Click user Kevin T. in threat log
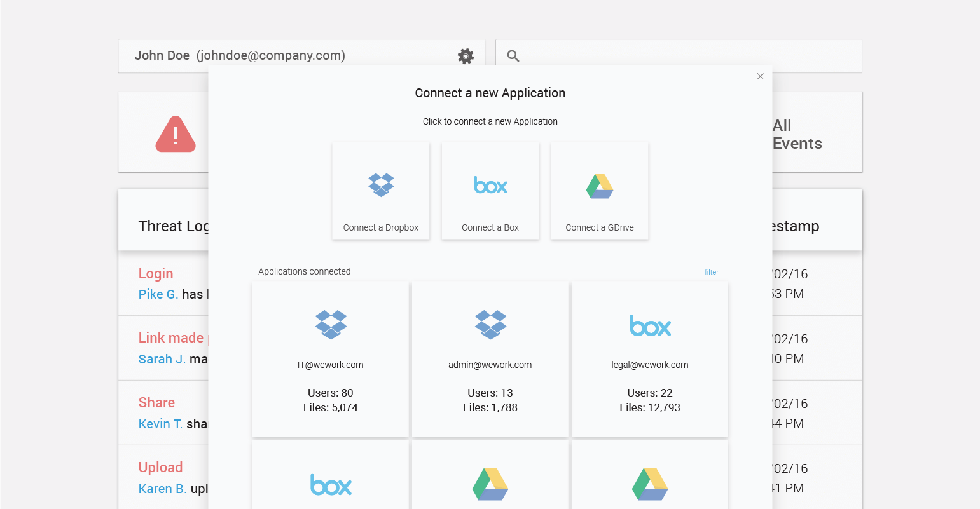 point(160,424)
